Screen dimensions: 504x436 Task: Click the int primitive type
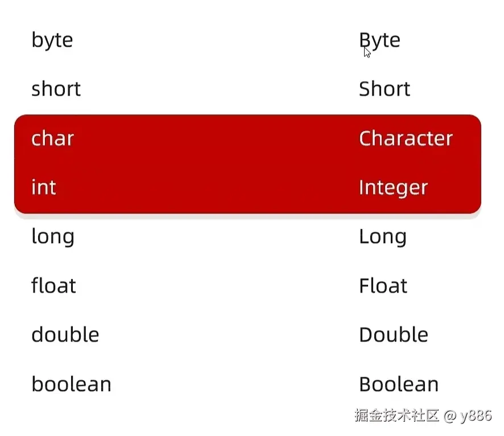(44, 187)
